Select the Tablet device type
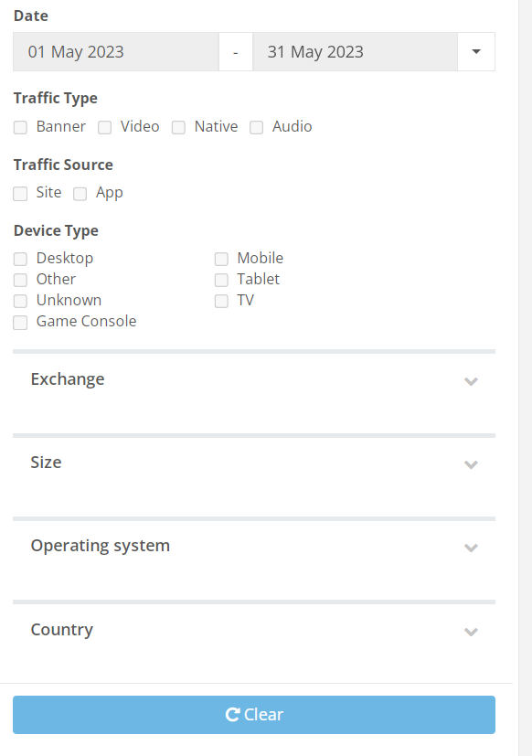The image size is (532, 756). pyautogui.click(x=221, y=280)
